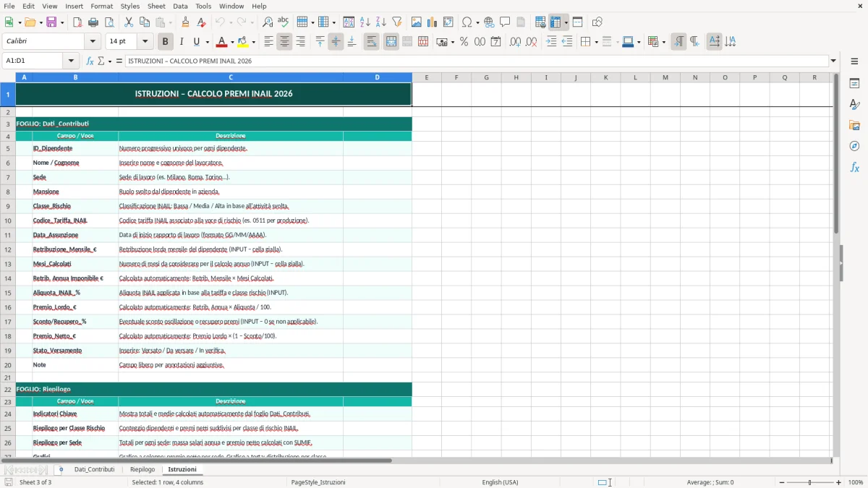Click the 100% zoom level in the status bar
This screenshot has height=488, width=868.
click(856, 482)
